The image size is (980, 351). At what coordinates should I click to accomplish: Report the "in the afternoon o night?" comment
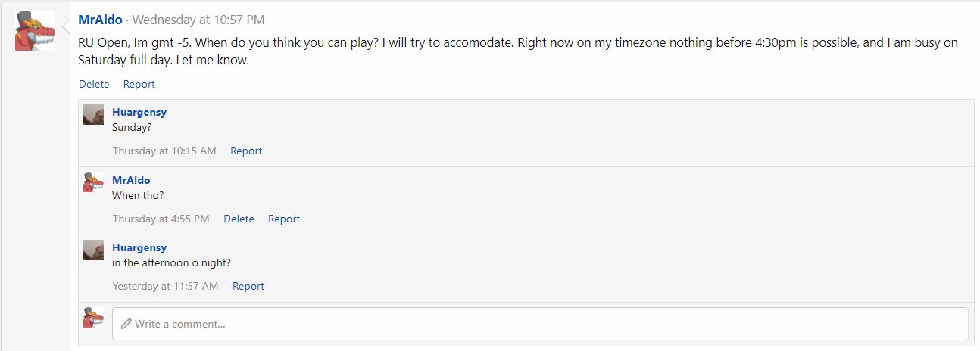[248, 286]
